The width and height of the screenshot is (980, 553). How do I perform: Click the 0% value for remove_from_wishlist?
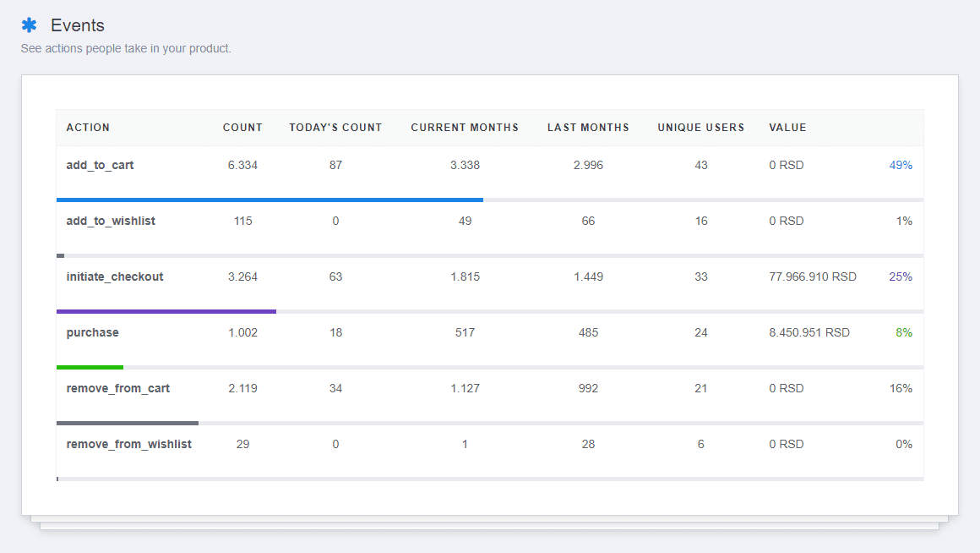[x=904, y=444]
